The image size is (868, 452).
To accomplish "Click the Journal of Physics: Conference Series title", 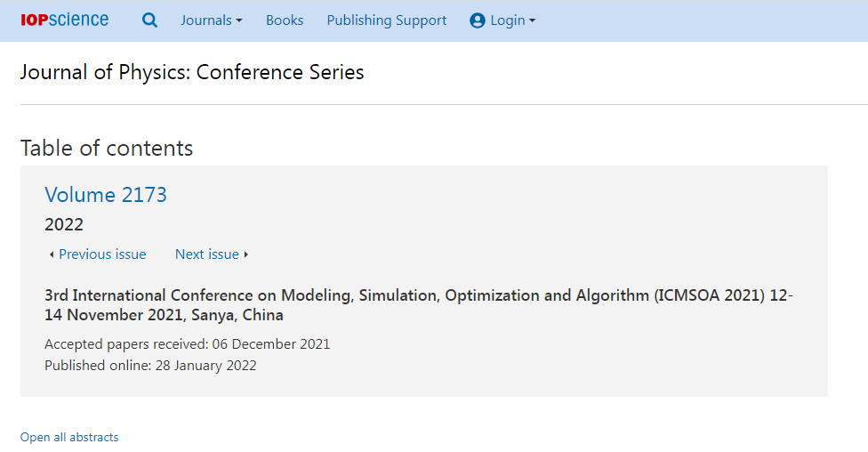I will (x=192, y=73).
